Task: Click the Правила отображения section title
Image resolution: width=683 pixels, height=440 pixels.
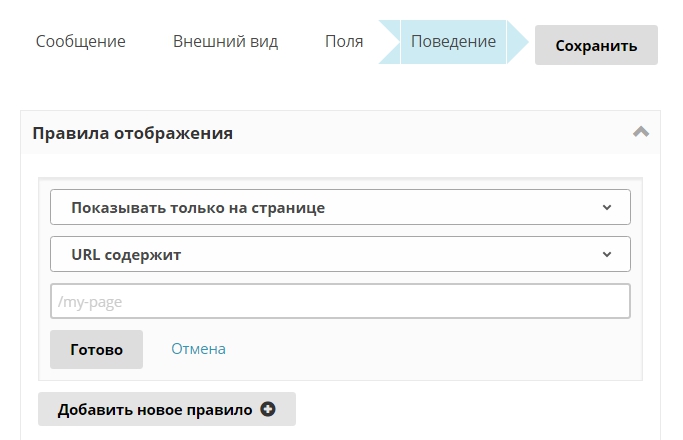Action: pyautogui.click(x=132, y=133)
